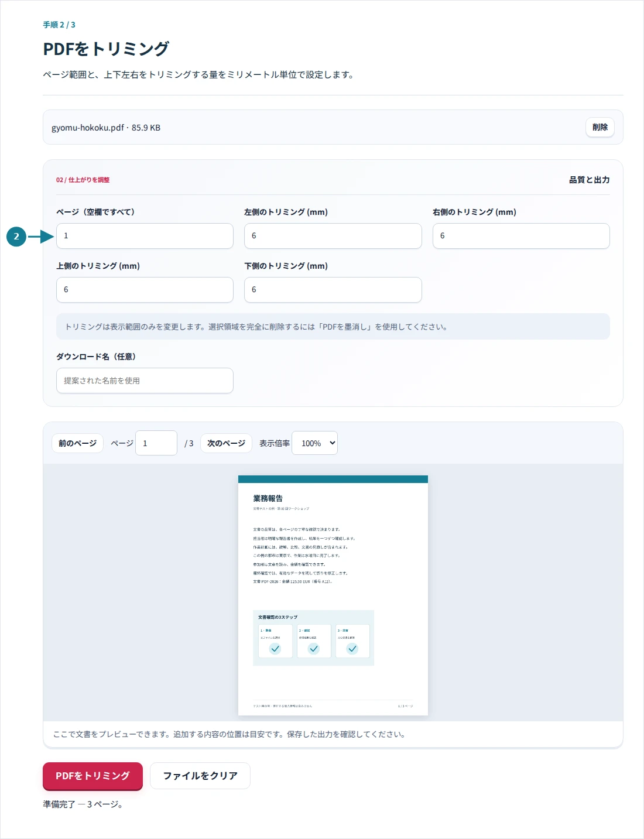Open the 表示倍率 zoom dropdown
The height and width of the screenshot is (839, 644).
(314, 443)
